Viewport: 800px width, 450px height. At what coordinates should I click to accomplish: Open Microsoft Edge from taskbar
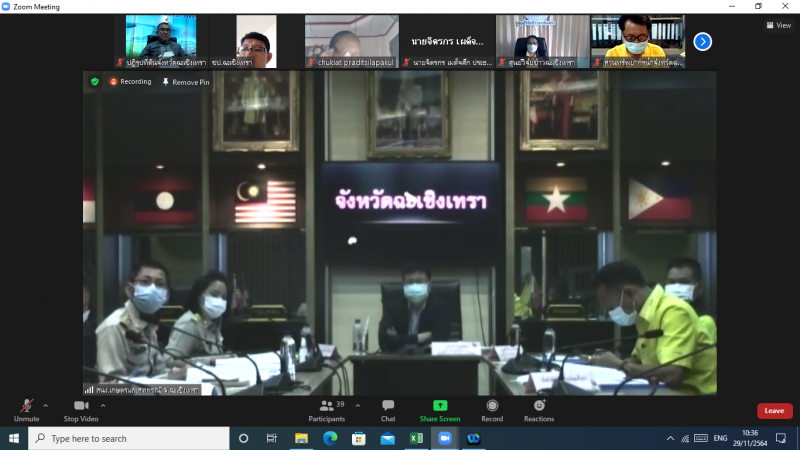pos(330,438)
